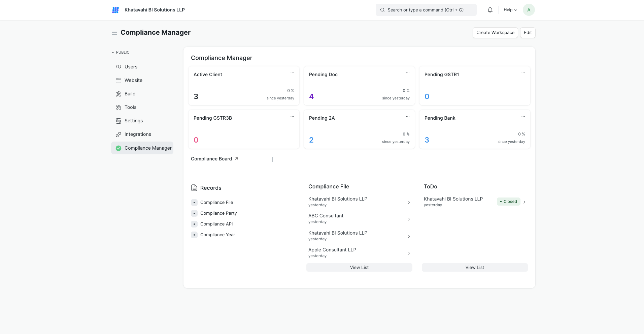Open Pending Doc card options menu
This screenshot has height=334, width=644.
[408, 73]
